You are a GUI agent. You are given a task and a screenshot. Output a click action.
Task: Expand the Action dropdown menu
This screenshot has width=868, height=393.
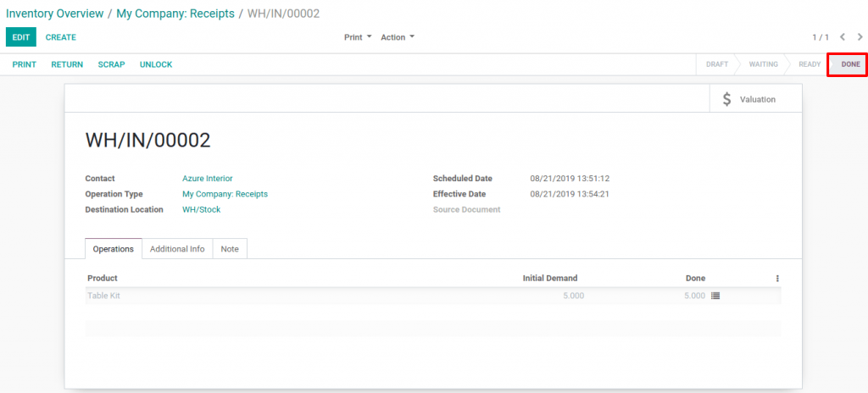398,37
